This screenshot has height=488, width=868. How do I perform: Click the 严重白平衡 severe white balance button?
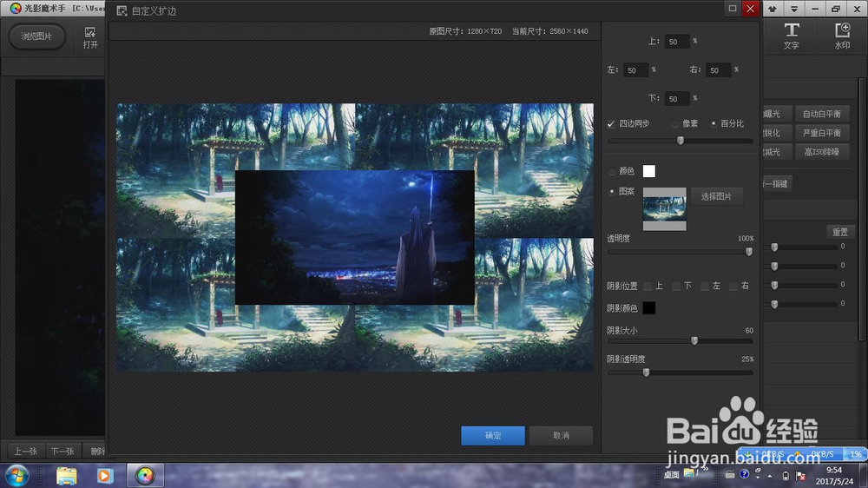pos(821,133)
